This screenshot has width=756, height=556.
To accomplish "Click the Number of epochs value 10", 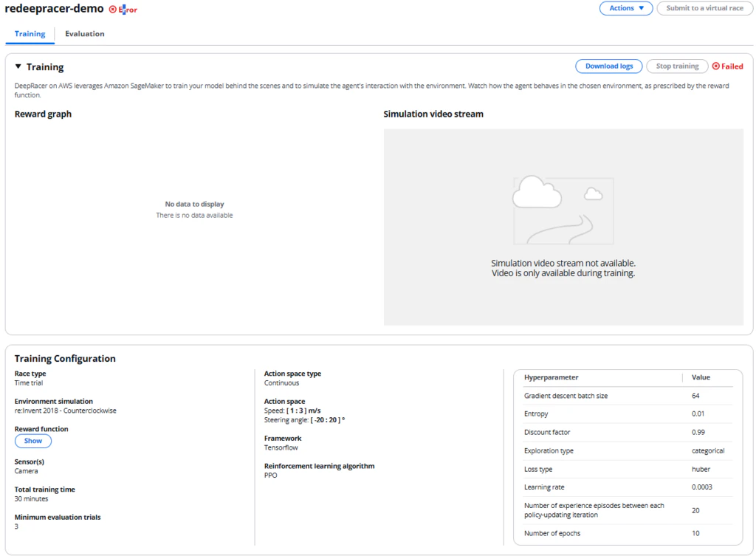I will [x=695, y=533].
